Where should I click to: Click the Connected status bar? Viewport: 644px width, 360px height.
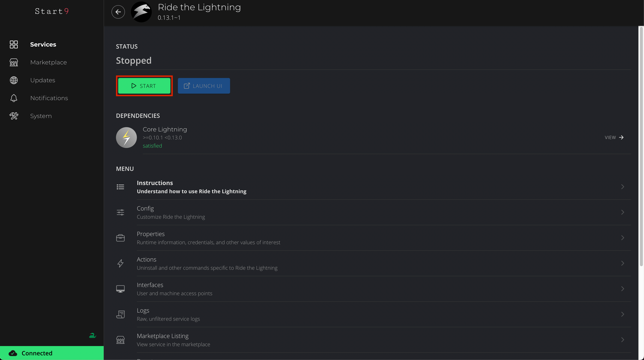point(52,353)
